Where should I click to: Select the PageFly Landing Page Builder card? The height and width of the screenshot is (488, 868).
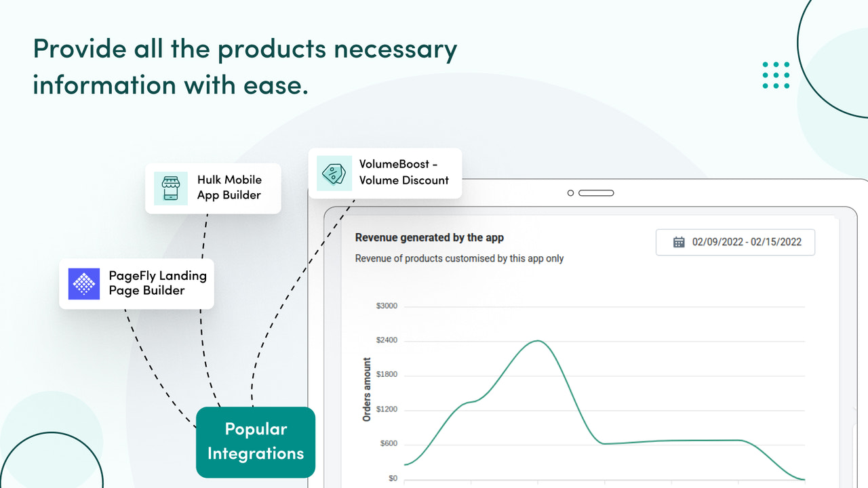(x=136, y=284)
